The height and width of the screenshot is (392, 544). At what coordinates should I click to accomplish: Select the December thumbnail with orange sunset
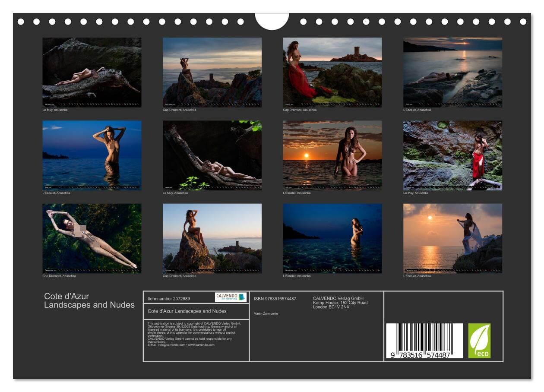click(x=452, y=238)
